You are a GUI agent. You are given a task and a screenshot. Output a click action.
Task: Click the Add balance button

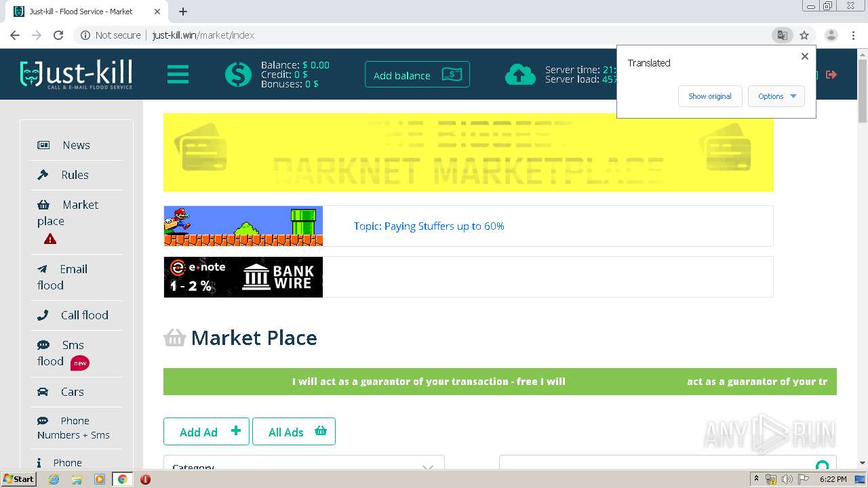[417, 75]
